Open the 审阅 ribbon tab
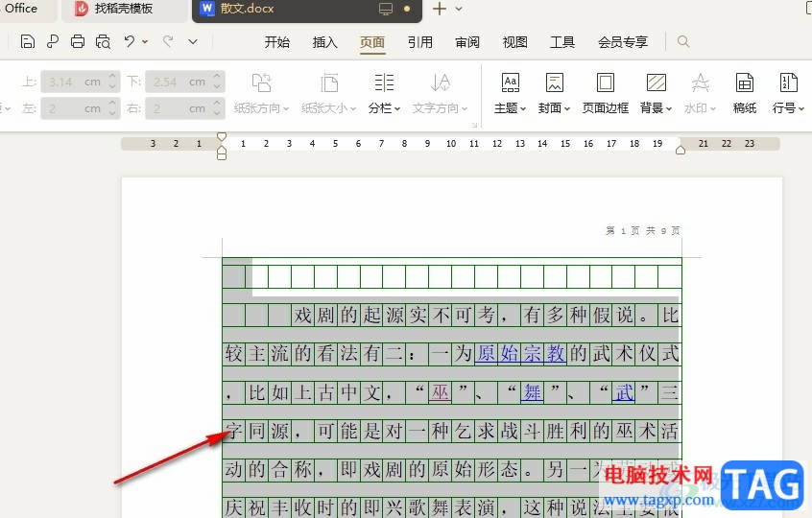This screenshot has width=812, height=518. click(x=467, y=42)
